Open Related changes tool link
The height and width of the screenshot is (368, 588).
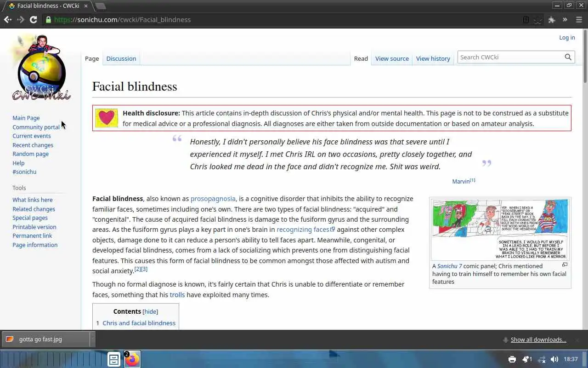click(34, 209)
